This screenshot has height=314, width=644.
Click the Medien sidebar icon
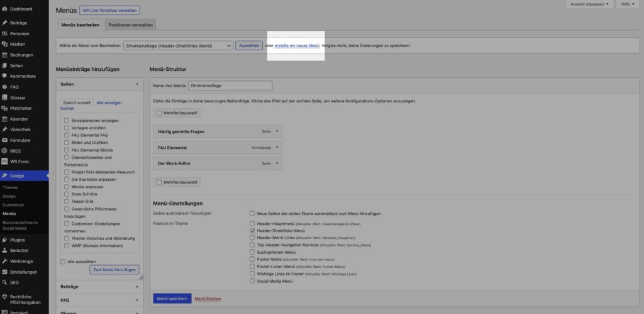[5, 44]
